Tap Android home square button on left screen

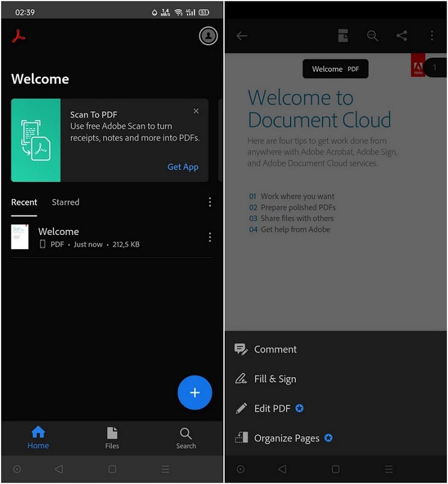tap(112, 469)
